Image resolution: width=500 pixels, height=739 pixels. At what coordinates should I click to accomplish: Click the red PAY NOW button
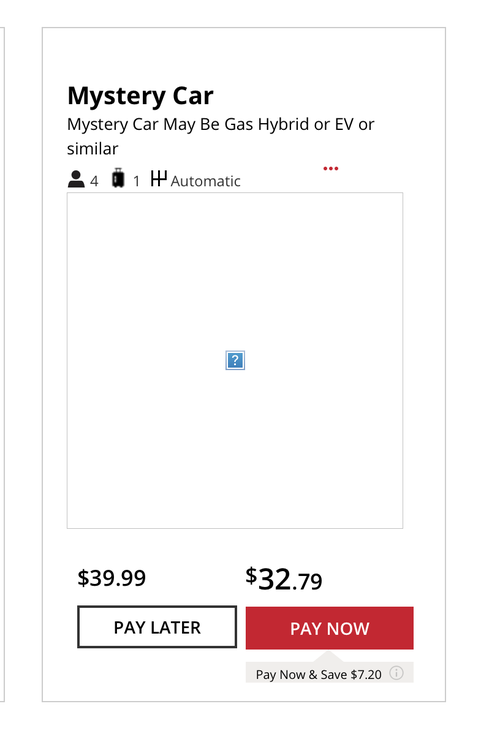[x=329, y=628]
